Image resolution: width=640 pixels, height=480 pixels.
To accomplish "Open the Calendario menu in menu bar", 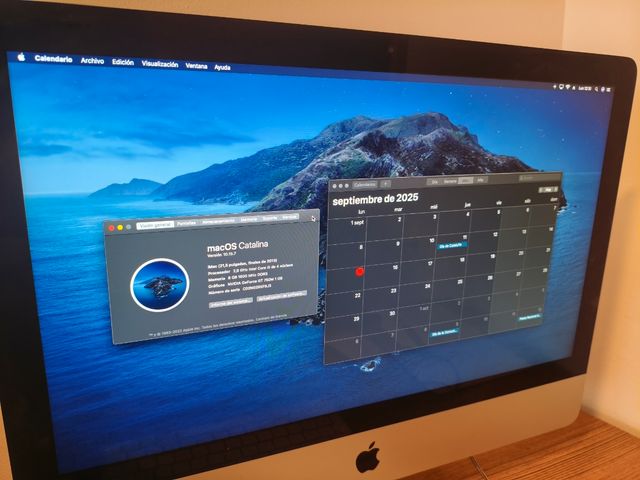I will click(53, 59).
